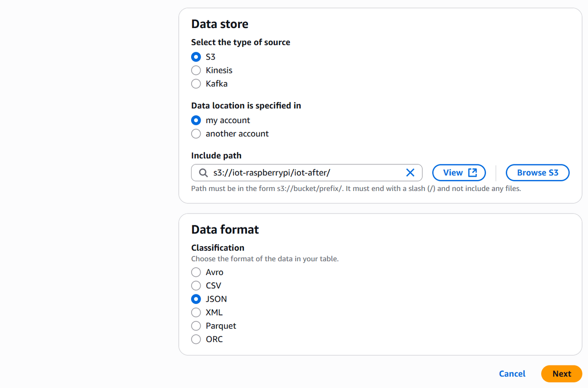Viewport: 588px width, 388px height.
Task: Select JSON classification format
Action: coord(196,299)
